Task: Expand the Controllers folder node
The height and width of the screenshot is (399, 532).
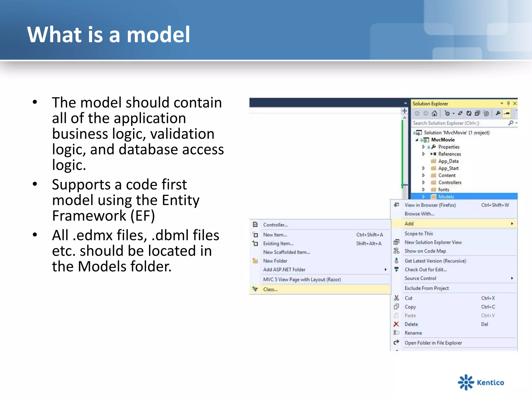Action: [423, 183]
